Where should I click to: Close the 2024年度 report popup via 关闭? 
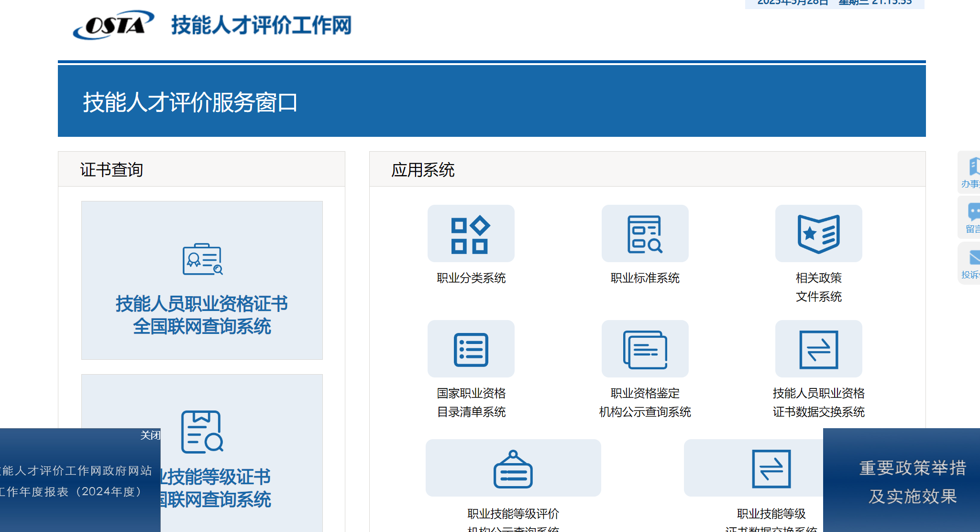click(x=149, y=435)
